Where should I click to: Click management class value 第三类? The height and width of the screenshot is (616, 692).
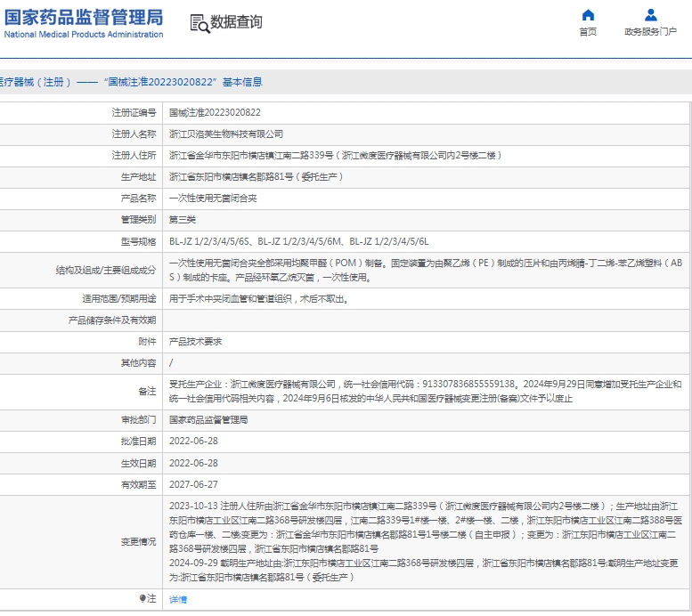tap(183, 220)
